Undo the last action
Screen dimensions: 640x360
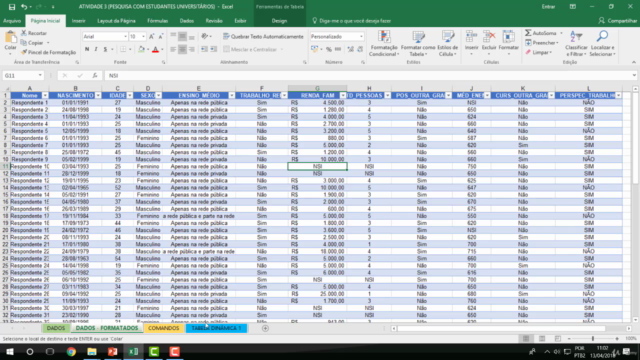(24, 7)
